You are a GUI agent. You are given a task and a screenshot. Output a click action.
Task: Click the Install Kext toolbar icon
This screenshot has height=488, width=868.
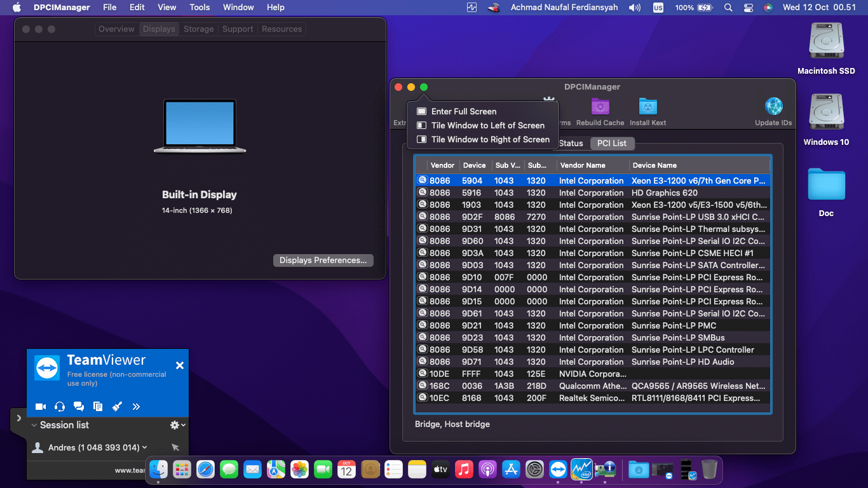click(648, 107)
